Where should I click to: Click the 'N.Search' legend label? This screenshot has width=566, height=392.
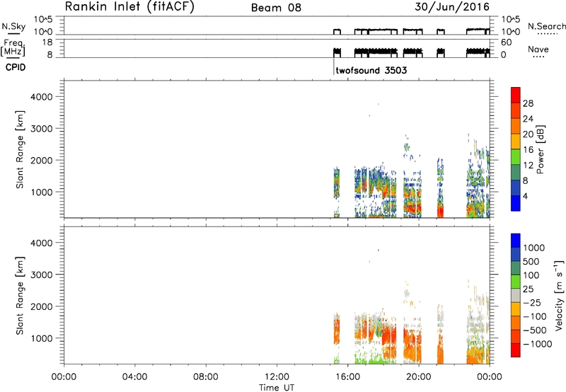click(x=546, y=26)
